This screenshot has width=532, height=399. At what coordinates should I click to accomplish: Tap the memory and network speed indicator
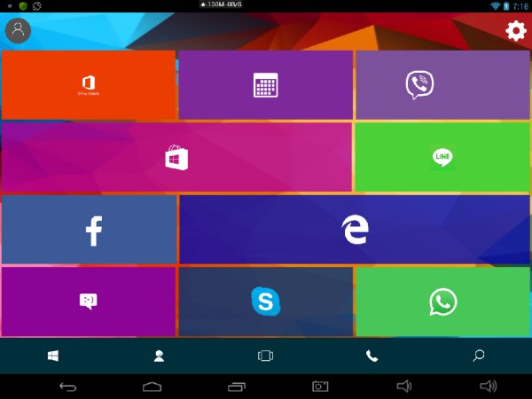[221, 4]
